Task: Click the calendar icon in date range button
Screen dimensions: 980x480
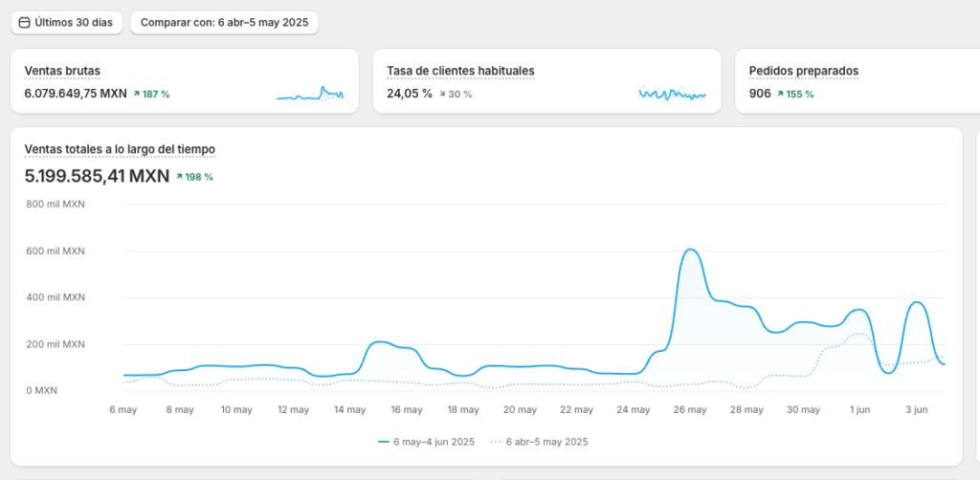Action: point(25,22)
